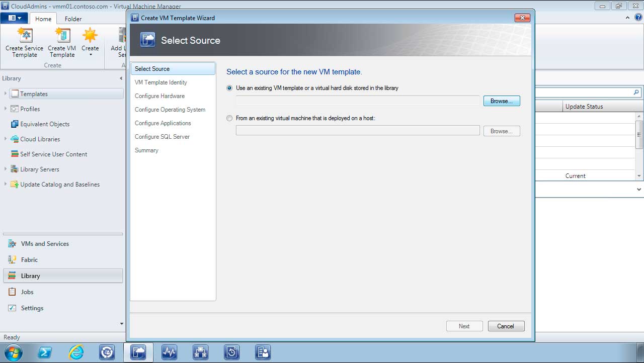Click the disabled Browse for deployed VM
This screenshot has height=363, width=644.
coord(502,131)
